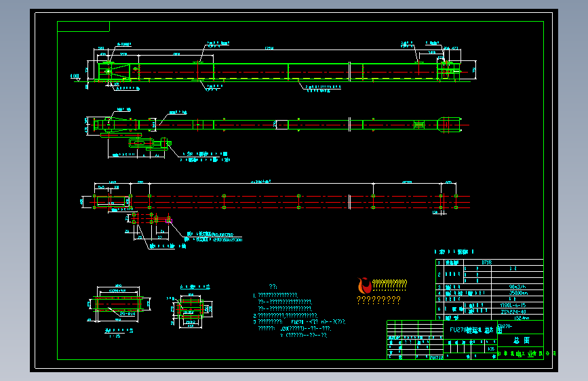This screenshot has width=588, height=381.
Task: Click the 152.4mm value in row 7
Action: 522,318
